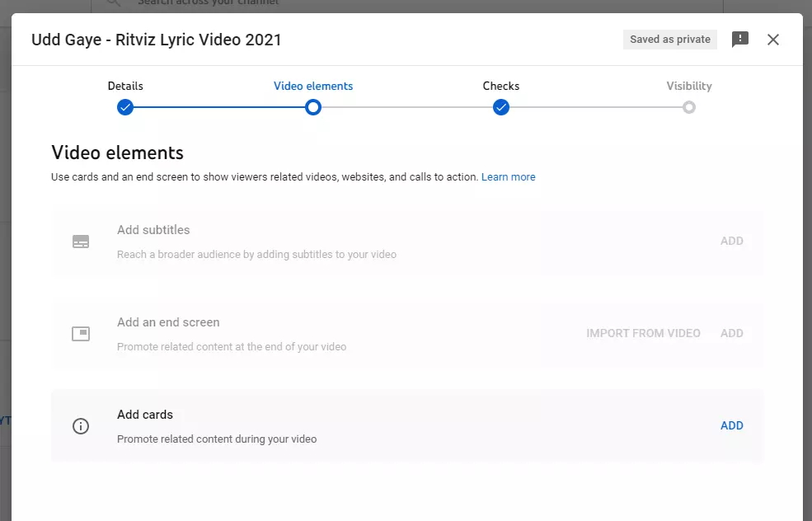The width and height of the screenshot is (812, 521).
Task: Click the Add cards title
Action: pyautogui.click(x=145, y=415)
